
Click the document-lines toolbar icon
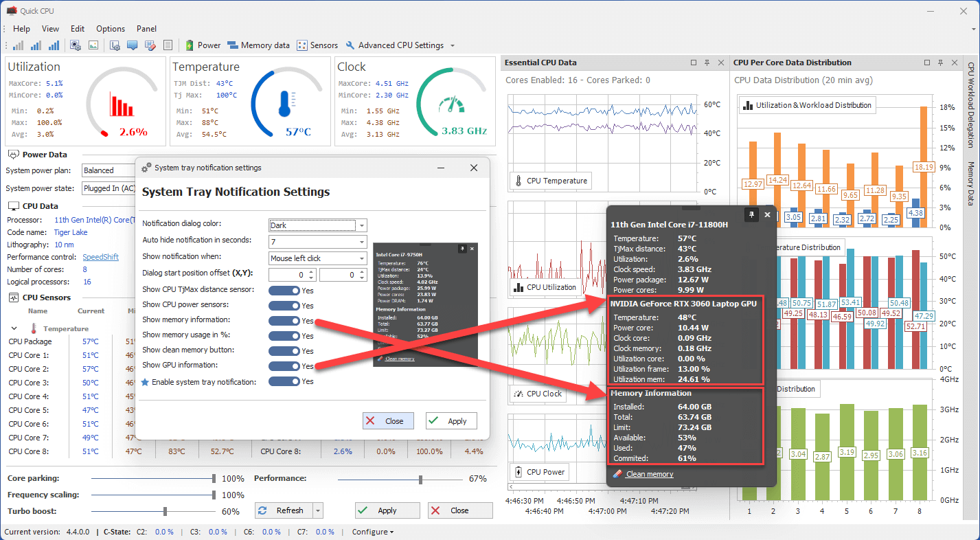pyautogui.click(x=168, y=45)
